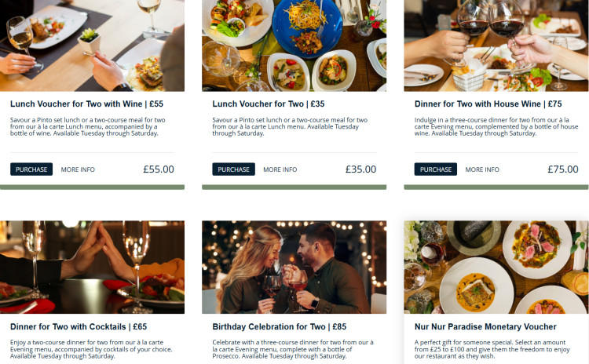Select 'Nur Nur Paradise Monetary Voucher' title
Screen dimensions: 589x364
click(x=485, y=327)
